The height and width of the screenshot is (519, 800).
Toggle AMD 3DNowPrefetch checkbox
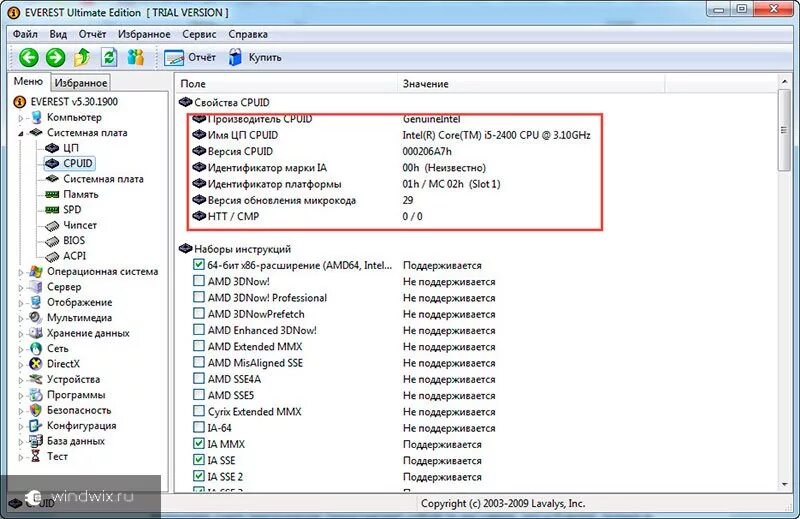199,314
